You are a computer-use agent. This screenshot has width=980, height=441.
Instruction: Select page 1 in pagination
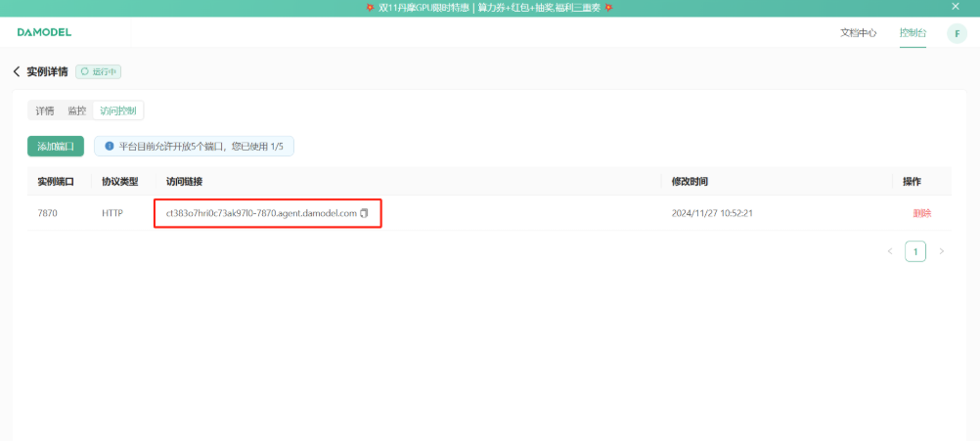915,251
